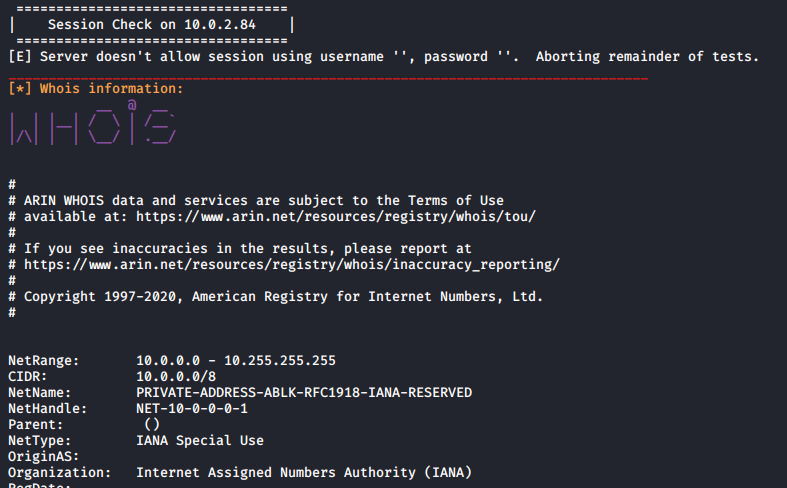
Task: Click the NetName PRIVATE-ADDRESS-ABLK-RFC1918-IANA-RESERVED text
Action: [304, 393]
